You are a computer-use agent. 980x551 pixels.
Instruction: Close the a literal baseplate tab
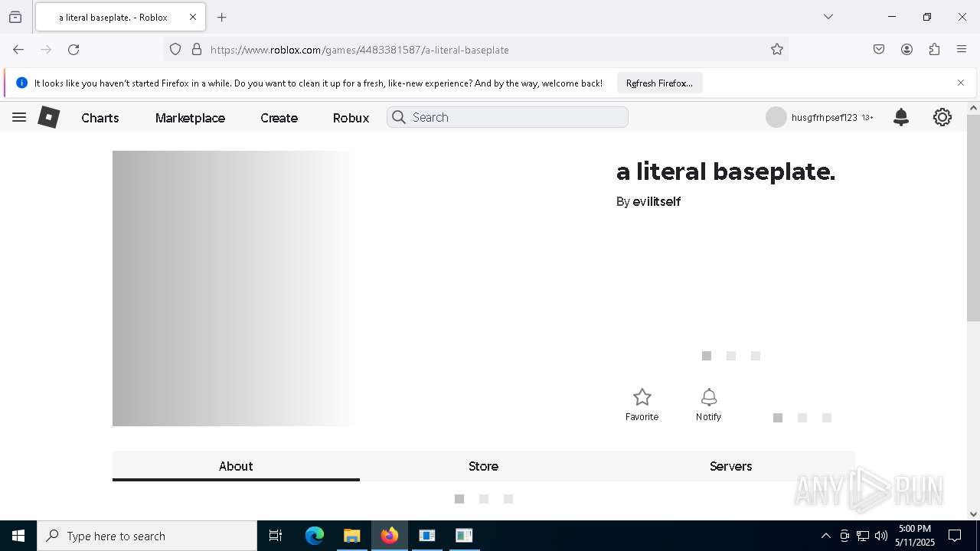[x=193, y=17]
